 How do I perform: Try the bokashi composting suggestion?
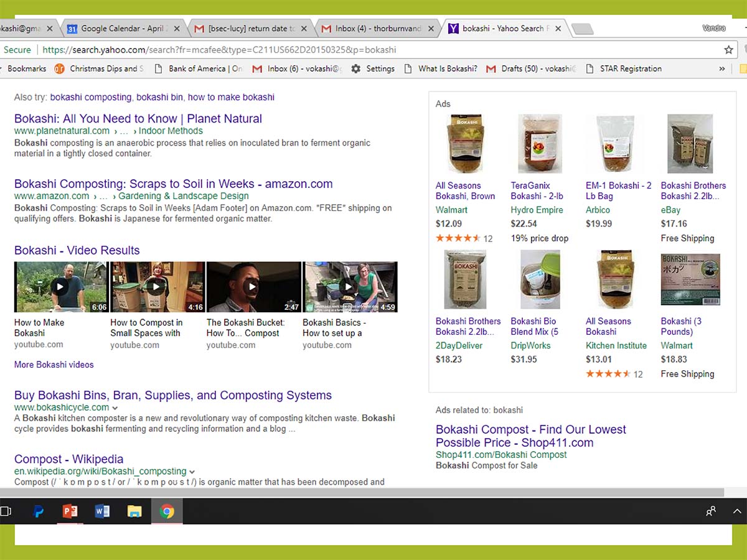(x=91, y=97)
